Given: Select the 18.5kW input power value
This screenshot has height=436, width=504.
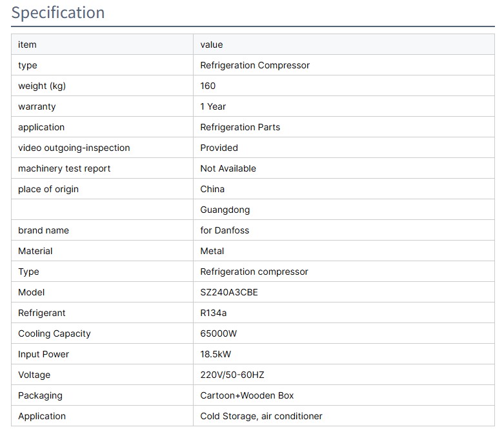Looking at the screenshot, I should pos(216,354).
